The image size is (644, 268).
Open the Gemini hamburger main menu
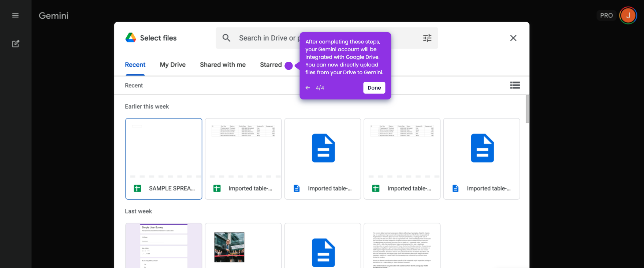tap(15, 15)
